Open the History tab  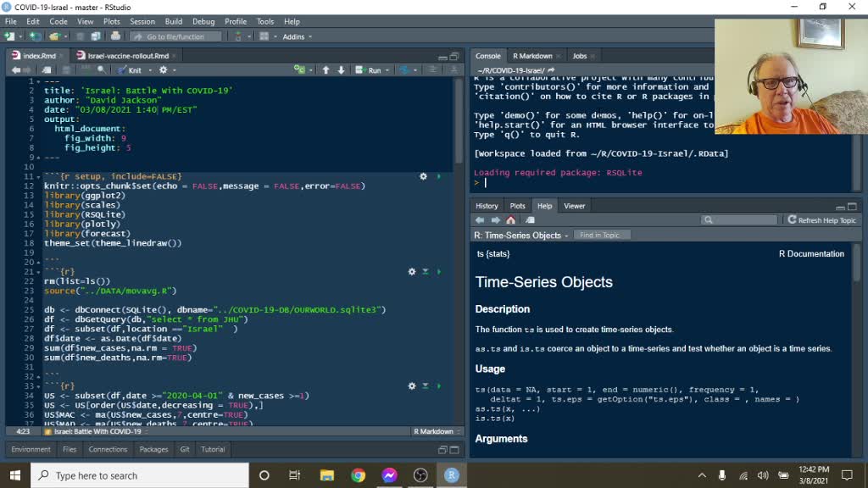pyautogui.click(x=487, y=206)
